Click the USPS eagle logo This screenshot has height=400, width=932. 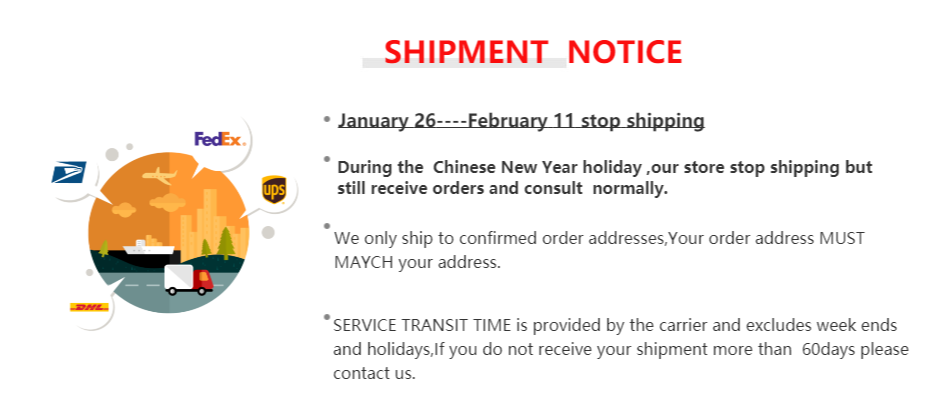69,172
